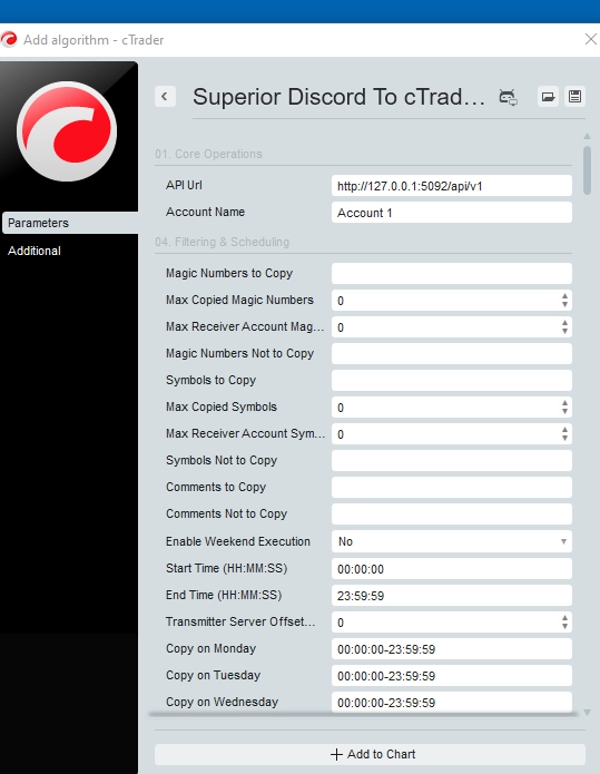Click the Add to Chart button

coord(370,754)
